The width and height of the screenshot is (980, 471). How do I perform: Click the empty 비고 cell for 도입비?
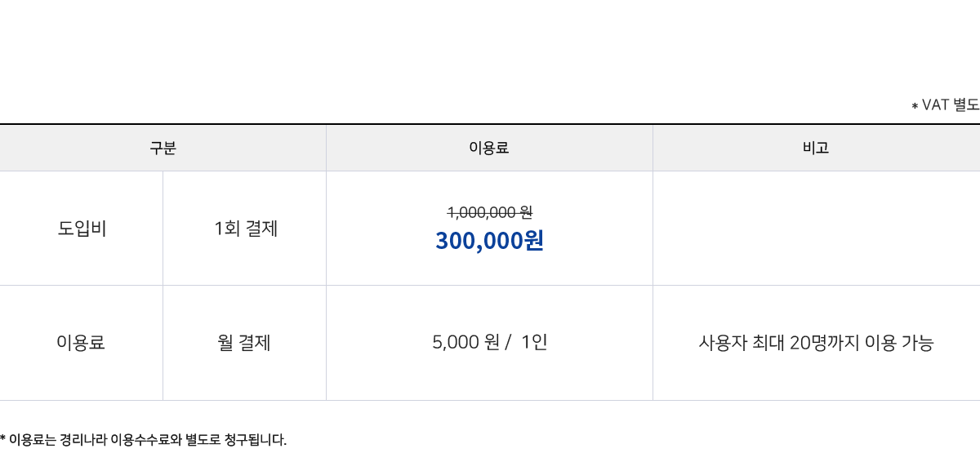pyautogui.click(x=817, y=229)
